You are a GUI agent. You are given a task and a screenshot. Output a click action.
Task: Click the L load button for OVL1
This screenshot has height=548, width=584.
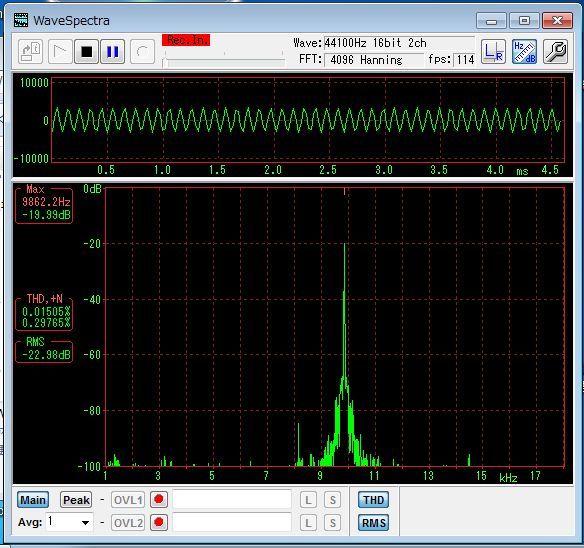(x=308, y=500)
